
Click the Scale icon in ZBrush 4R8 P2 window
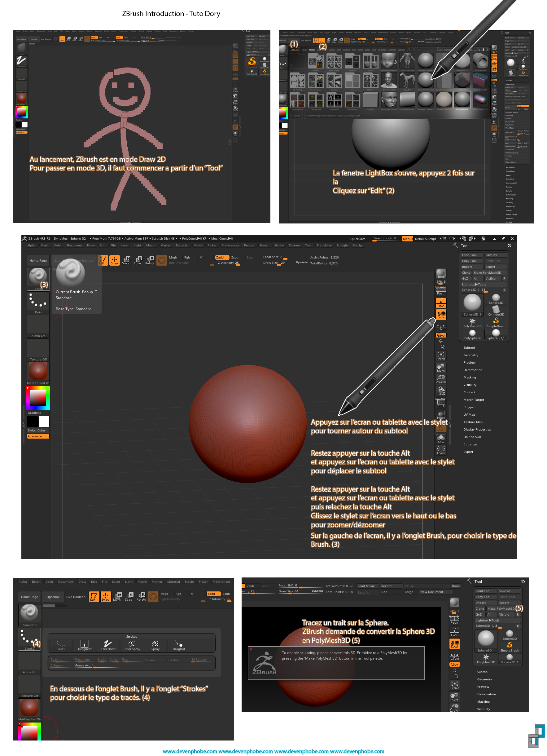coord(137,260)
